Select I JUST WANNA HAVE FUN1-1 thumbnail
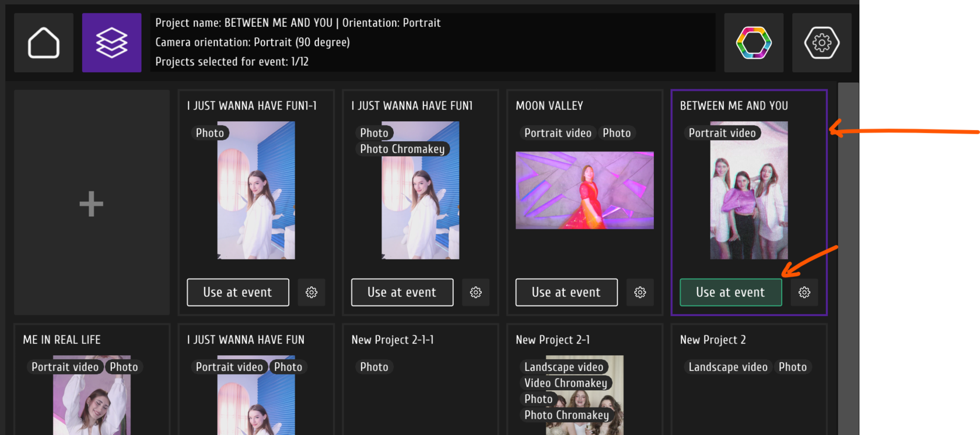Image resolution: width=980 pixels, height=435 pixels. point(256,190)
